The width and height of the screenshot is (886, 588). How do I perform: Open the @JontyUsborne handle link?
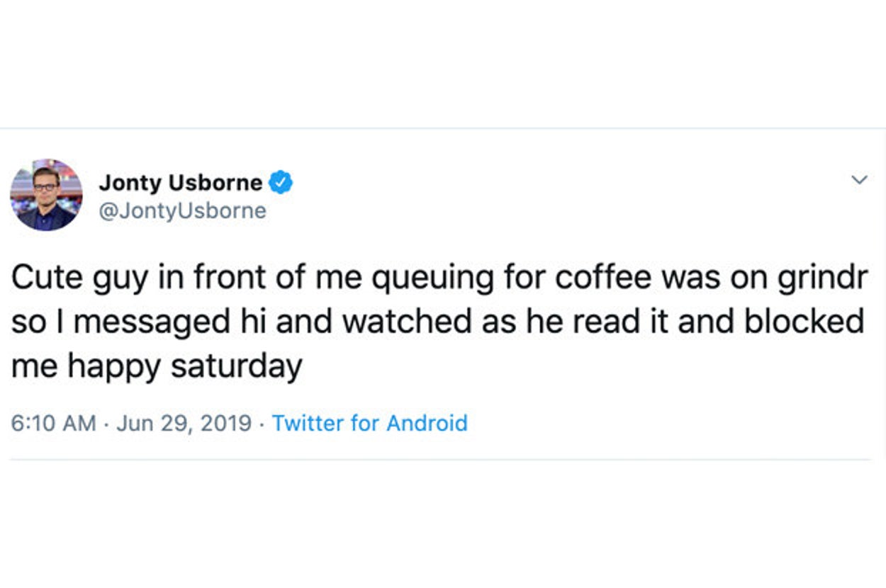tap(182, 211)
